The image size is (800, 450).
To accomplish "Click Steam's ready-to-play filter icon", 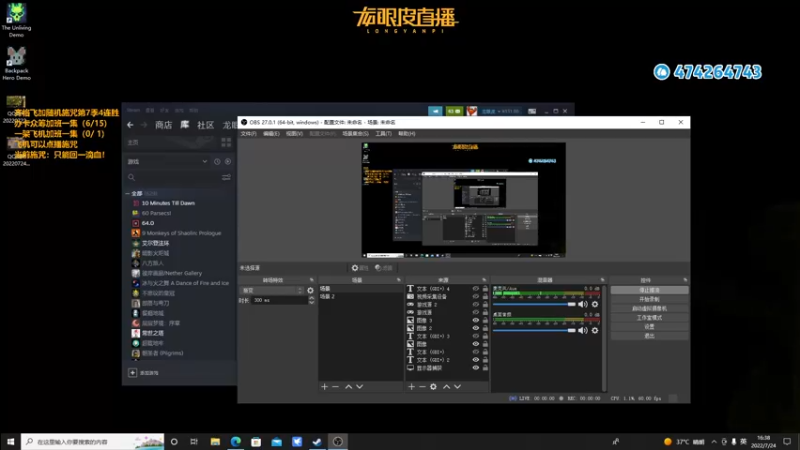I will point(228,162).
